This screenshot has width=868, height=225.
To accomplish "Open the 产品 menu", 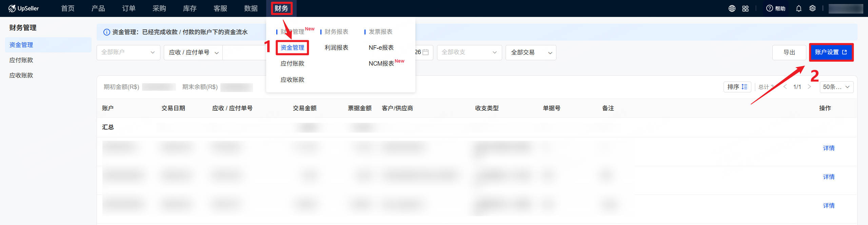I will [98, 8].
